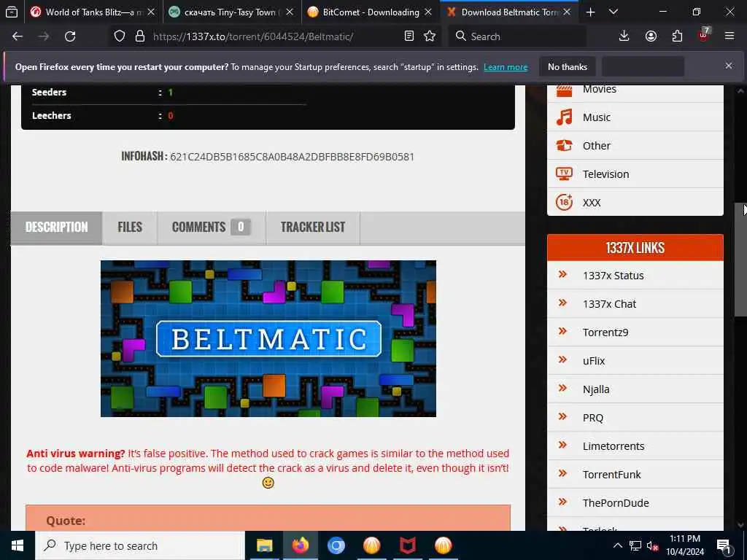Open the Torrentz9 link

click(605, 332)
